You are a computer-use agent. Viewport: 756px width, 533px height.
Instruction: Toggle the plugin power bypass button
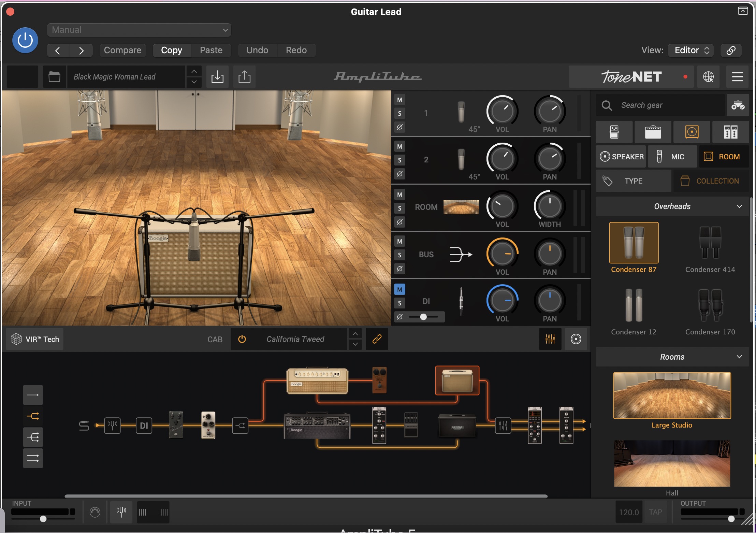tap(25, 40)
